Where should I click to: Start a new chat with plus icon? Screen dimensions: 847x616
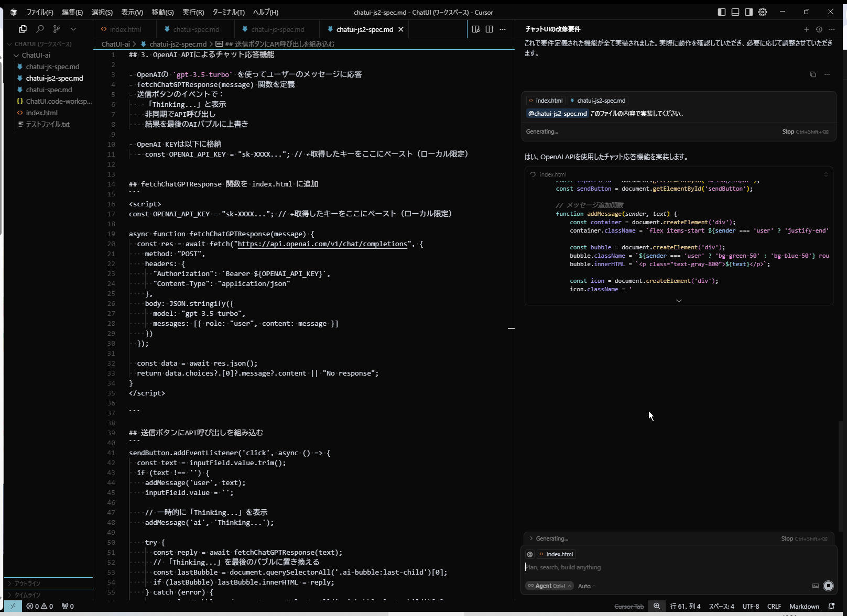[806, 29]
